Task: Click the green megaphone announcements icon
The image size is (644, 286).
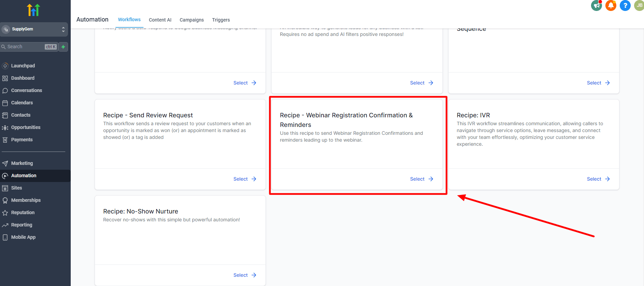Action: pos(597,5)
